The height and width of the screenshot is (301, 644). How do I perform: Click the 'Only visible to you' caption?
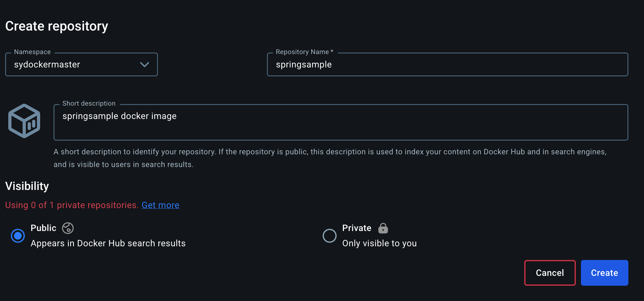click(x=379, y=243)
